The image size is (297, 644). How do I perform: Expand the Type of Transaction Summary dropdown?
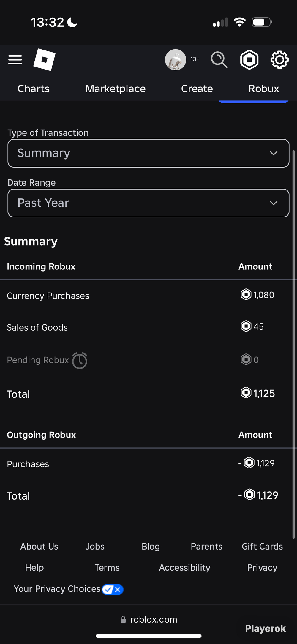pos(148,153)
